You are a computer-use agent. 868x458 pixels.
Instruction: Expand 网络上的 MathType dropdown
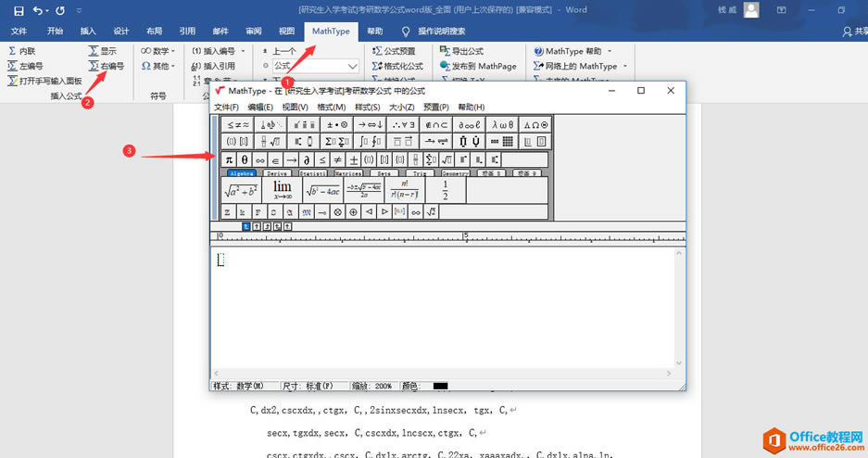click(625, 66)
